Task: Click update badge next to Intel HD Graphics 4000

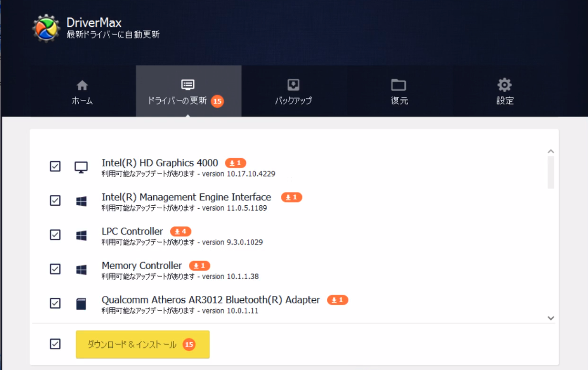Action: 235,163
